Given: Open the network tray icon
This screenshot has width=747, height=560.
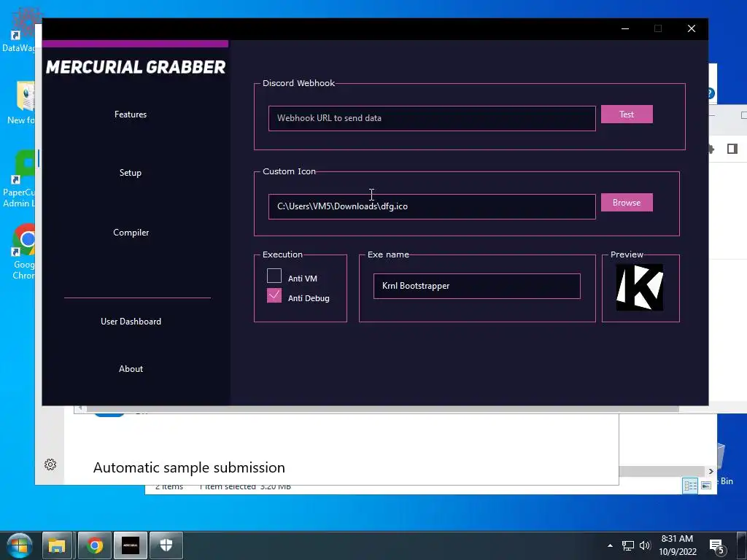Looking at the screenshot, I should (628, 545).
